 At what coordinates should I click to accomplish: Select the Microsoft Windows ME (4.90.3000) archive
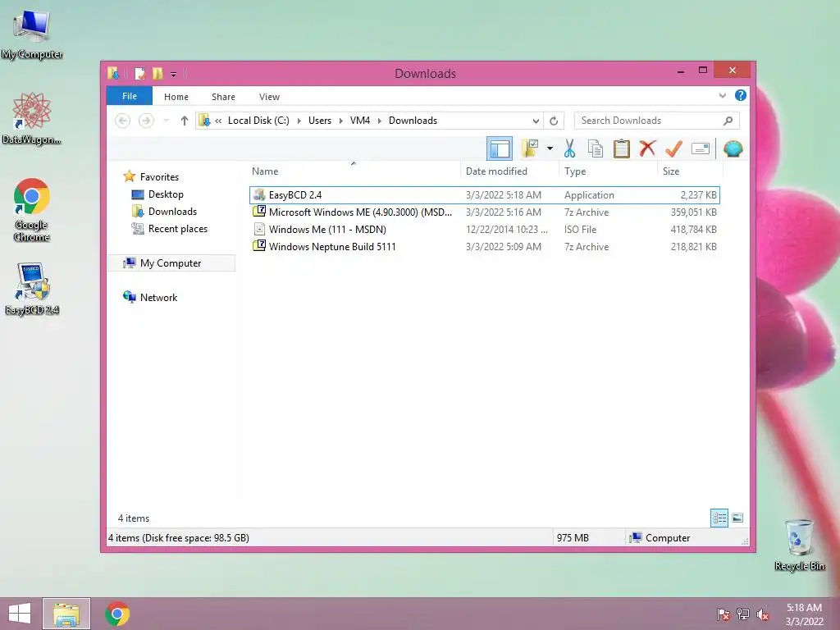click(484, 212)
